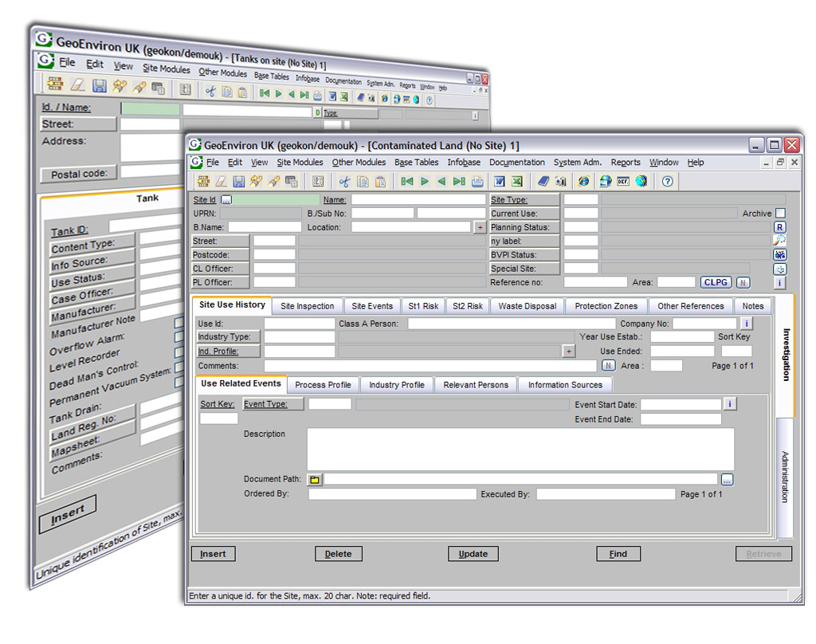816x644 pixels.
Task: Open File menu in Tanks on site window
Action: click(67, 62)
